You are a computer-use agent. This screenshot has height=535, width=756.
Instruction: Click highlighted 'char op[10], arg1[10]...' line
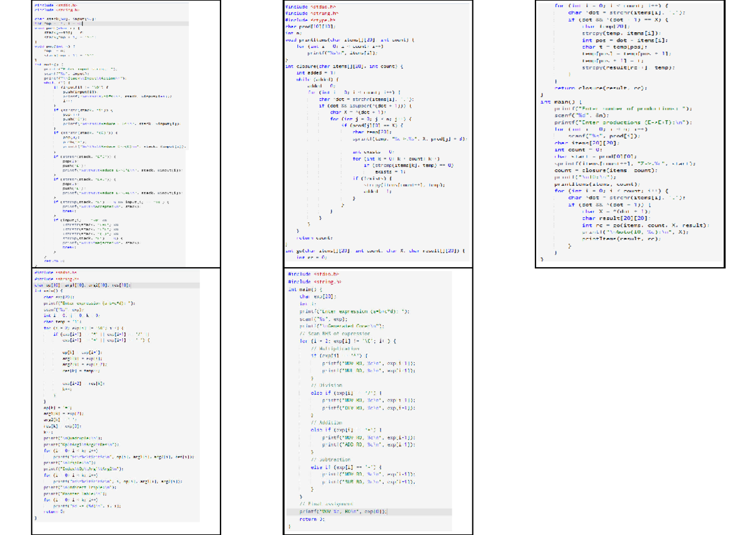click(x=117, y=285)
